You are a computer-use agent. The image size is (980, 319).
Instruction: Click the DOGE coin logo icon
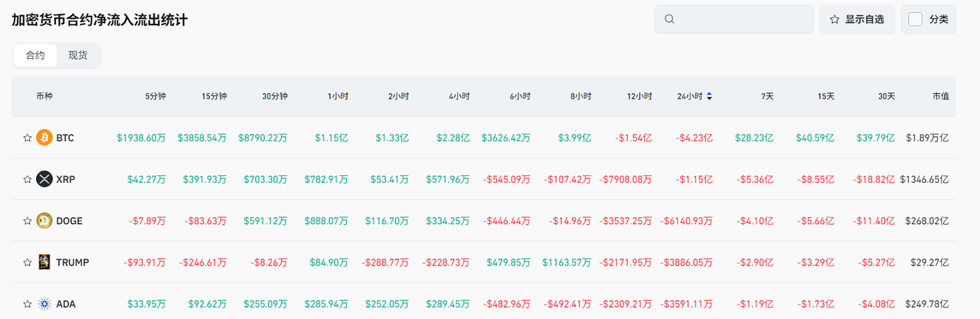[44, 221]
